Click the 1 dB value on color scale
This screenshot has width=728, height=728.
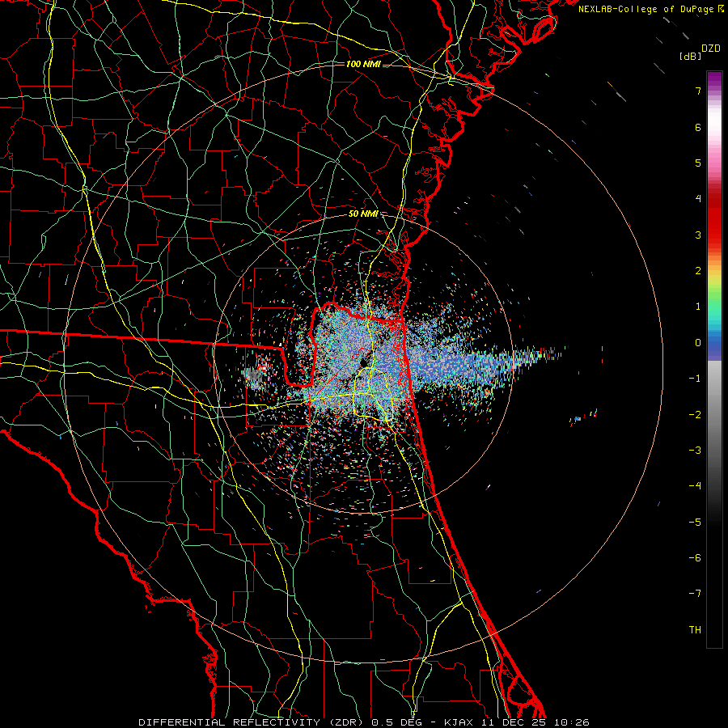click(698, 307)
